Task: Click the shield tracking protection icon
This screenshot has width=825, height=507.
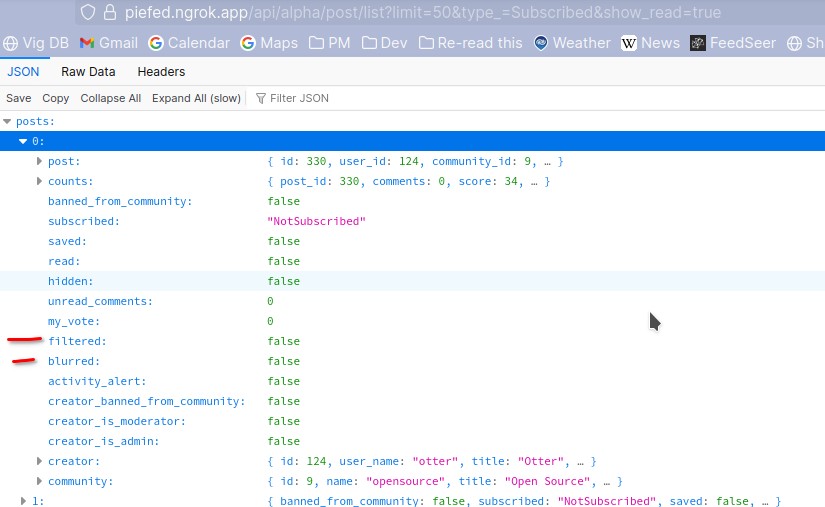Action: point(87,13)
